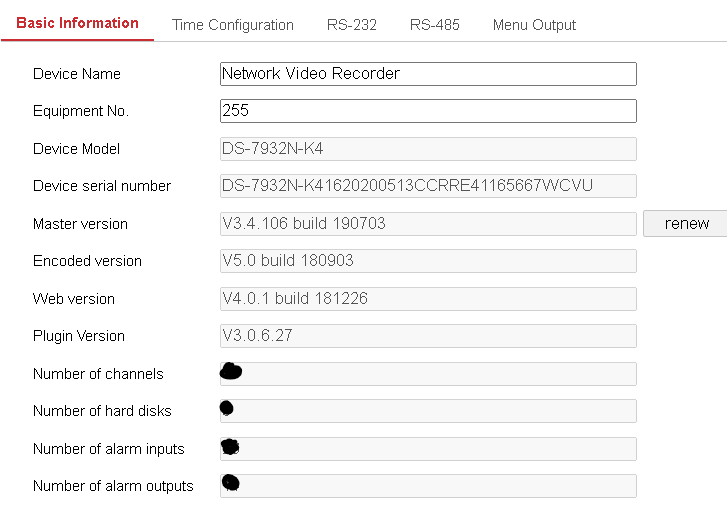727x512 pixels.
Task: Click the Number of channels field
Action: pos(427,374)
